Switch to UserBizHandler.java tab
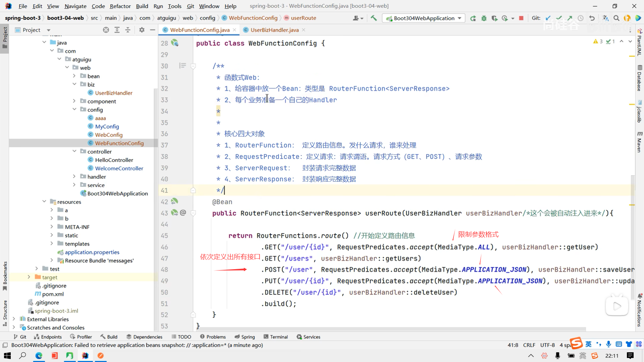This screenshot has width=644, height=362. click(274, 30)
